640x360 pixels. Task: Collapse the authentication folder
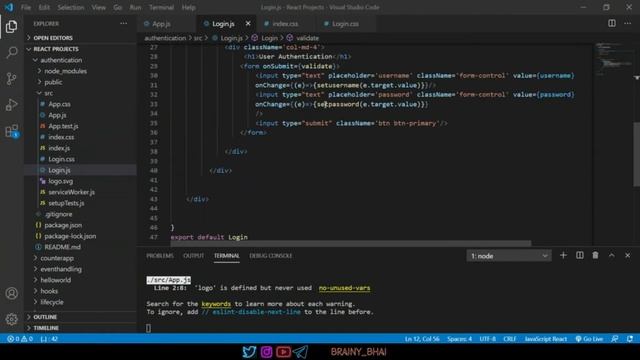point(80,60)
